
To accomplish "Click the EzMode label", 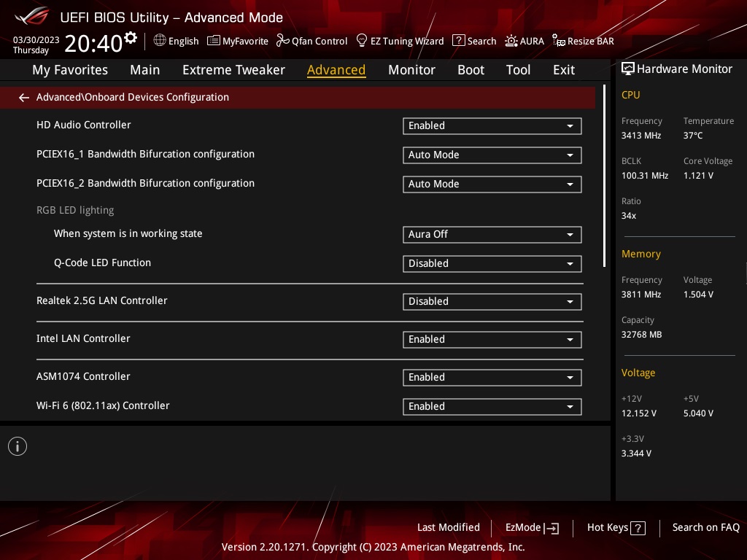I will point(523,528).
